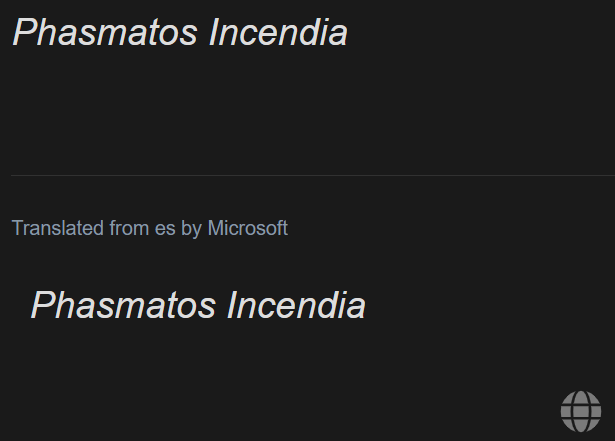Click the word 'Translated' in the attribution line
This screenshot has width=615, height=441.
tap(58, 228)
